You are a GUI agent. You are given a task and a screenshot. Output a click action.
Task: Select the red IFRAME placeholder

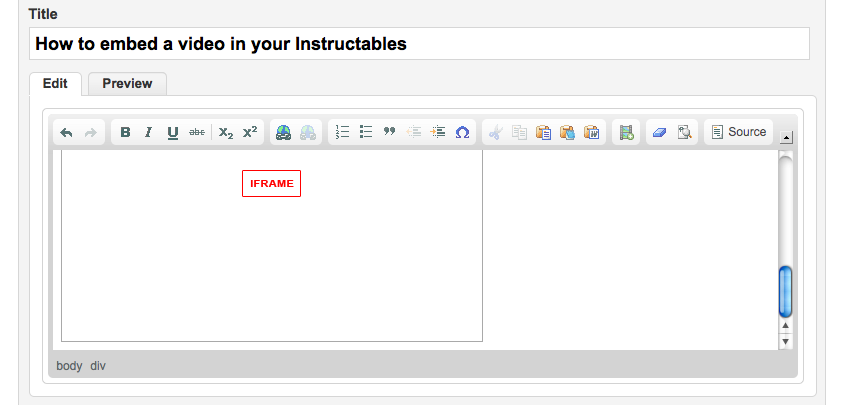coord(271,184)
